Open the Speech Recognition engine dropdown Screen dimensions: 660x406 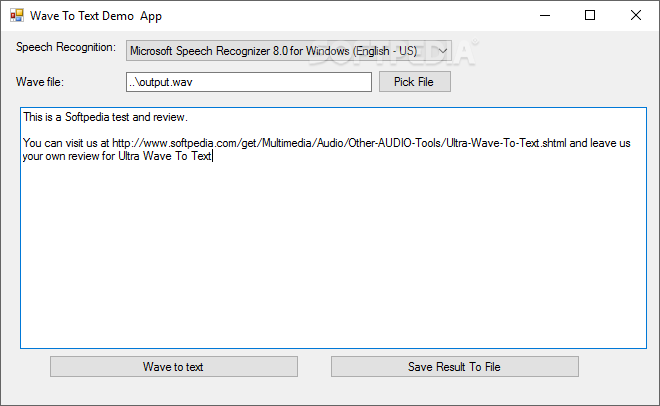click(x=289, y=51)
